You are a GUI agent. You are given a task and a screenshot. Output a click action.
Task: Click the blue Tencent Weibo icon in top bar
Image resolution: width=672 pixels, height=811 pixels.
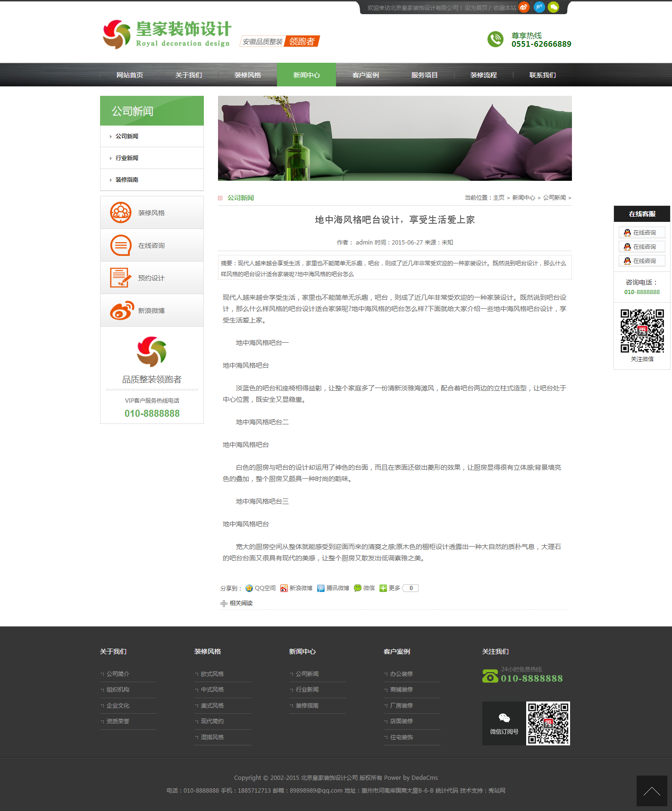point(539,7)
